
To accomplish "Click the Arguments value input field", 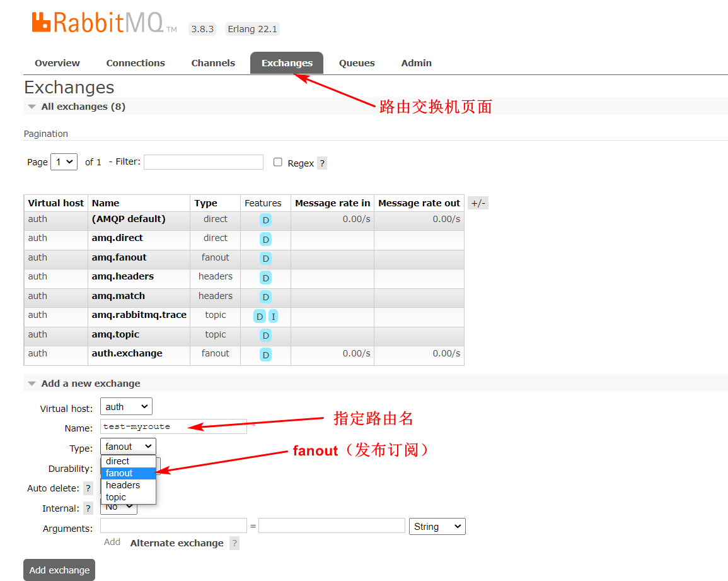I will [332, 526].
